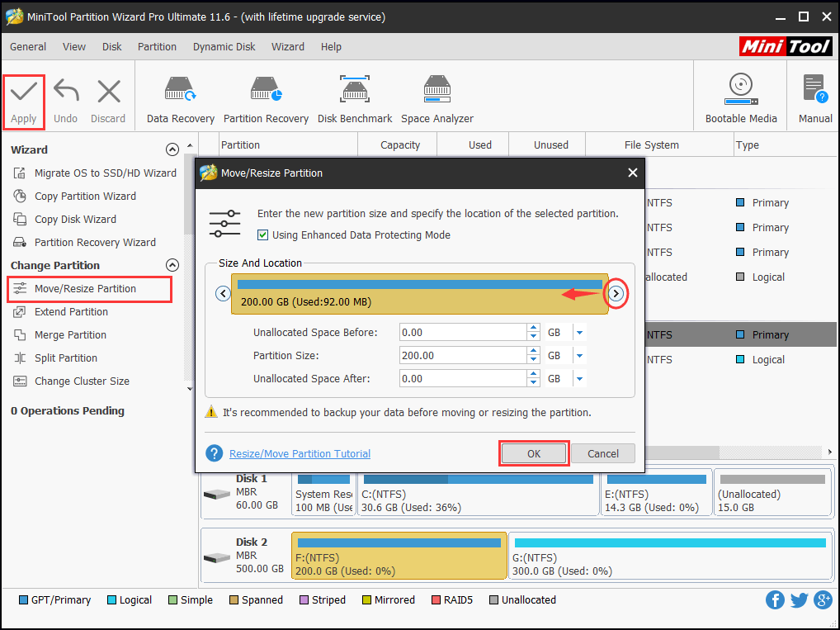This screenshot has width=840, height=630.
Task: Open the Wizard menu
Action: pyautogui.click(x=288, y=46)
